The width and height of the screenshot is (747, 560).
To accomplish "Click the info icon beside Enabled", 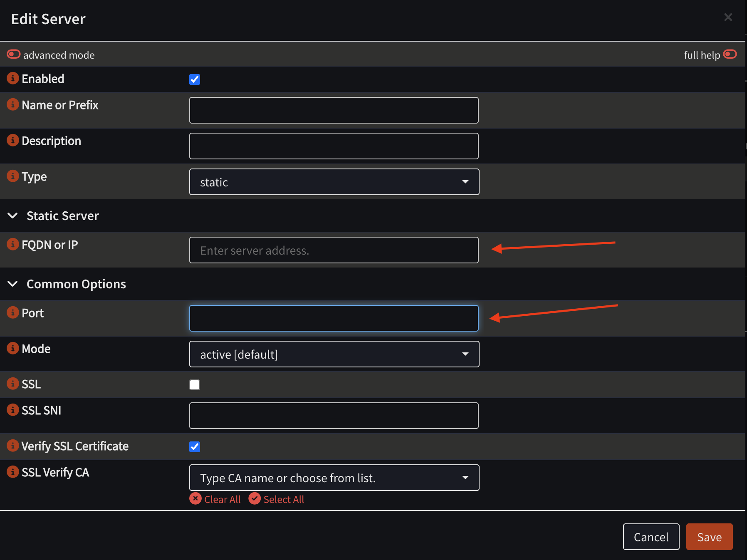I will [x=13, y=79].
